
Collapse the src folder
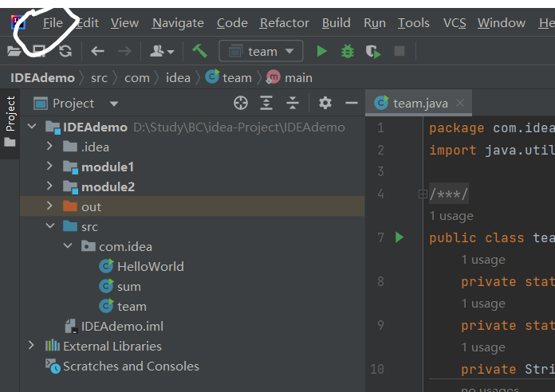pyautogui.click(x=50, y=225)
